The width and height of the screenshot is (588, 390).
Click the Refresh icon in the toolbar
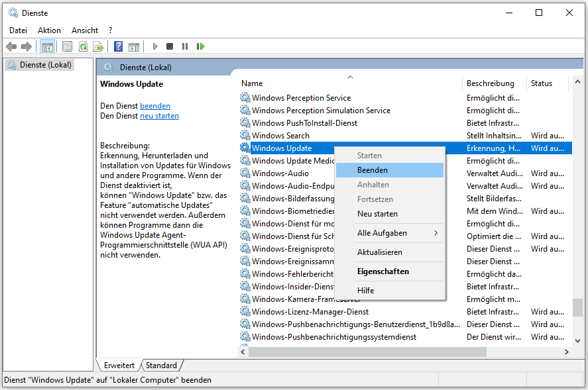click(83, 46)
